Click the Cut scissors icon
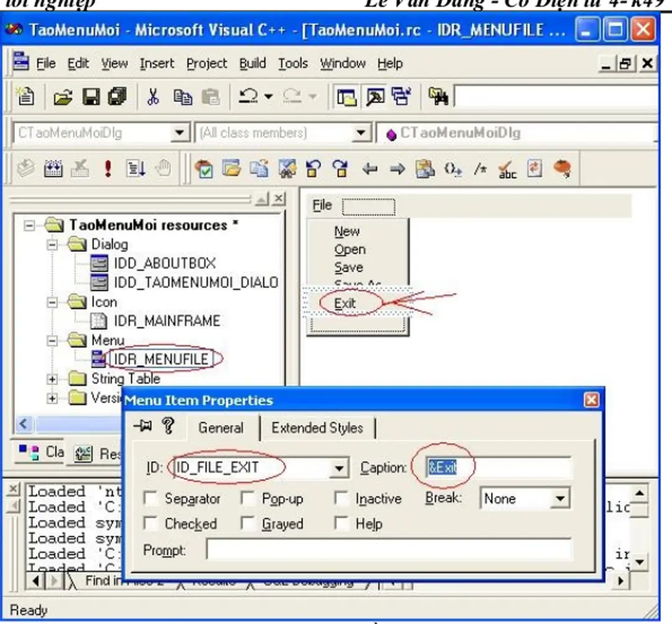 [153, 97]
